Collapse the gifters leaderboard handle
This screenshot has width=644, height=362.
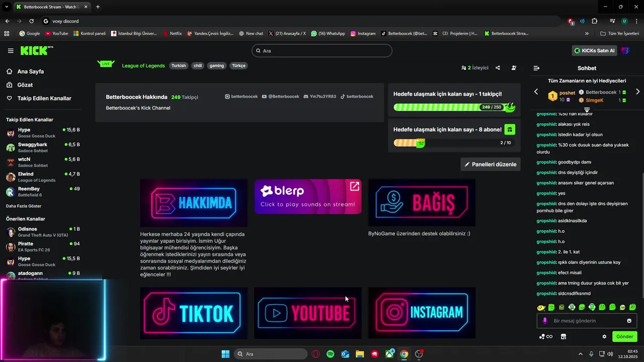pyautogui.click(x=587, y=109)
